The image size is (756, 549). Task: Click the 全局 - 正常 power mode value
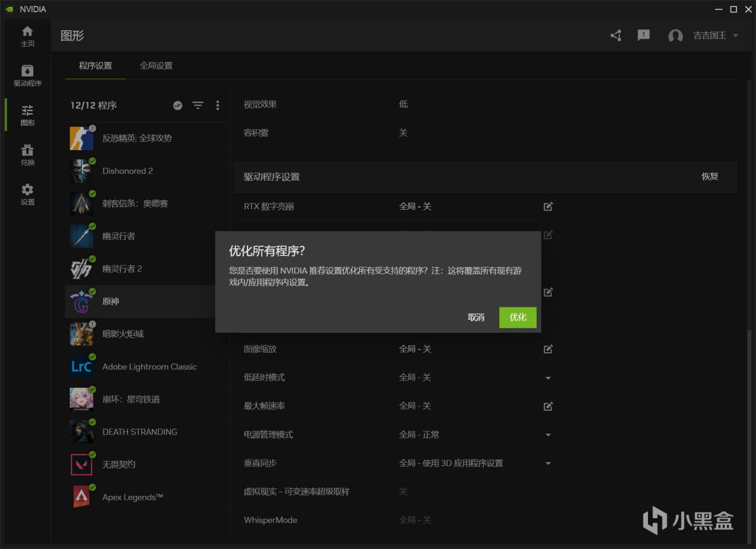pyautogui.click(x=419, y=435)
